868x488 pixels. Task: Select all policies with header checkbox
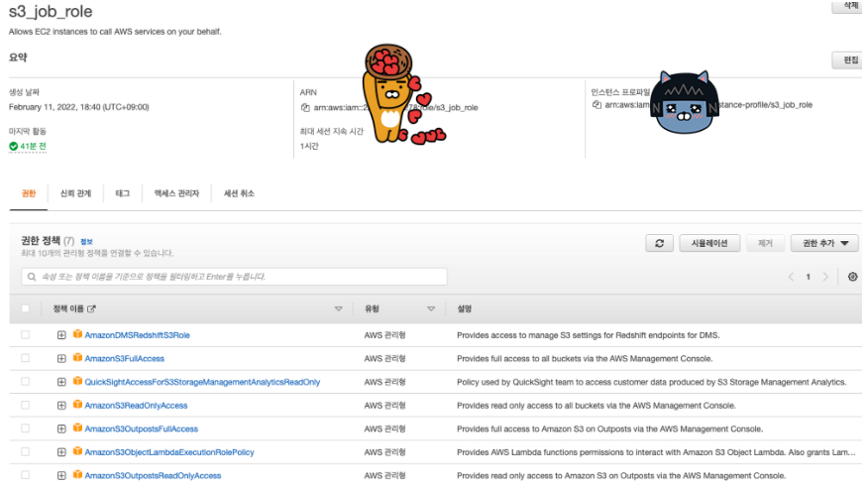(x=25, y=308)
